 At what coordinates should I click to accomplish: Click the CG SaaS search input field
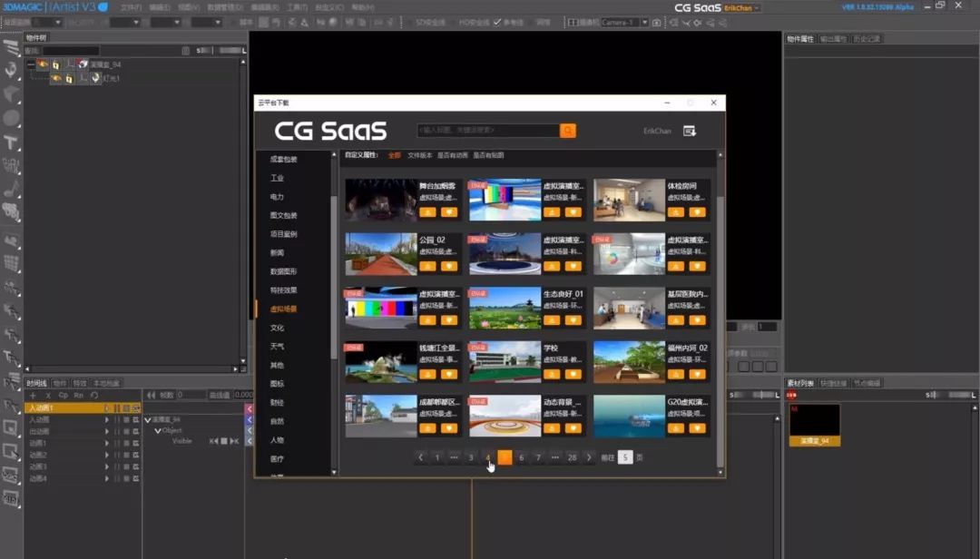pos(488,131)
